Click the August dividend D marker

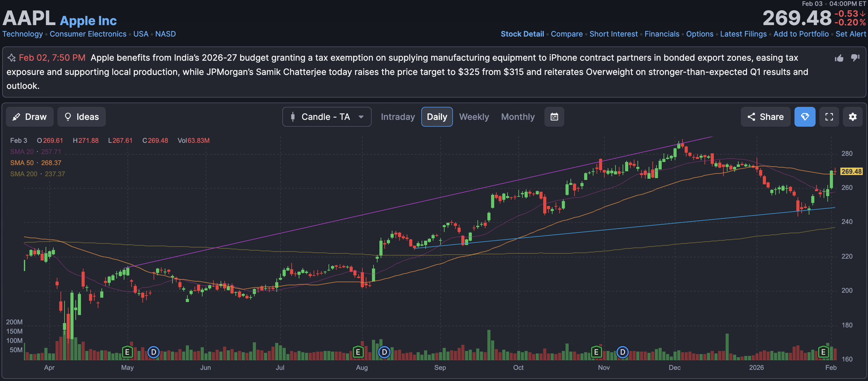384,352
